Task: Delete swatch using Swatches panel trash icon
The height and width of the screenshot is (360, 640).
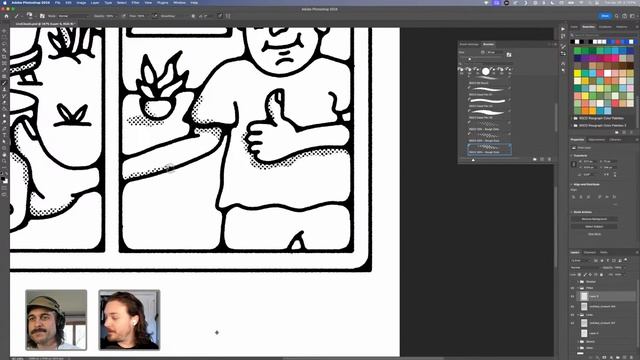Action: pyautogui.click(x=631, y=132)
